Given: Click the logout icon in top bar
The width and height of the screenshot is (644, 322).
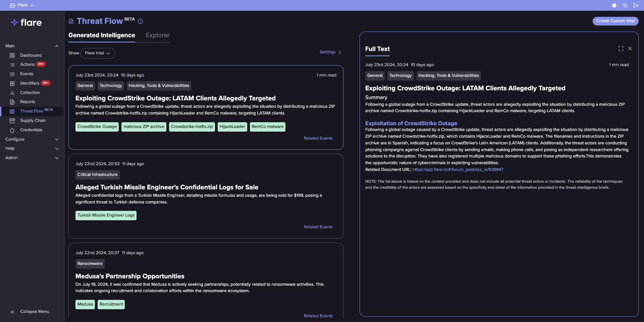Looking at the screenshot, I should pyautogui.click(x=636, y=5).
